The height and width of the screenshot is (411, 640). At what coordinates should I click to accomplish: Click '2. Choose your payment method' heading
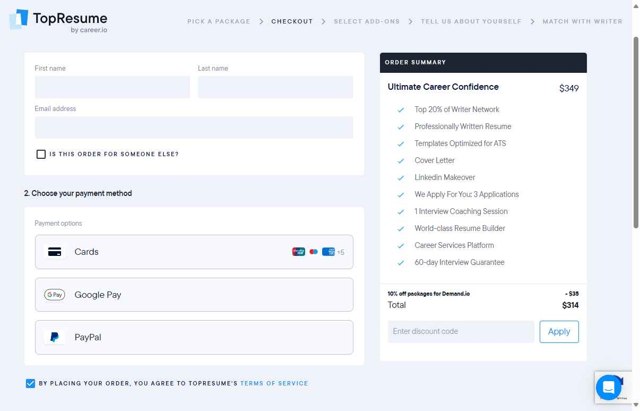click(x=78, y=193)
